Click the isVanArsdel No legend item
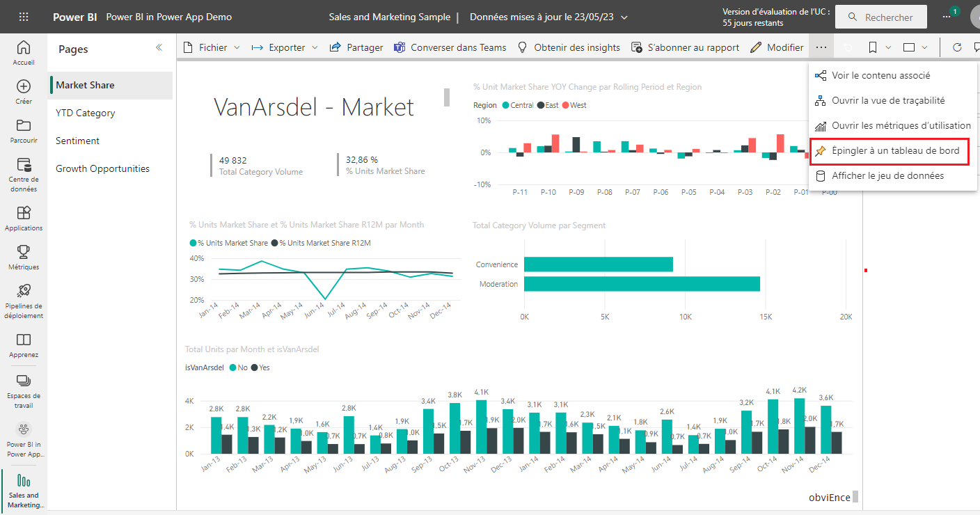980x515 pixels. pyautogui.click(x=238, y=367)
